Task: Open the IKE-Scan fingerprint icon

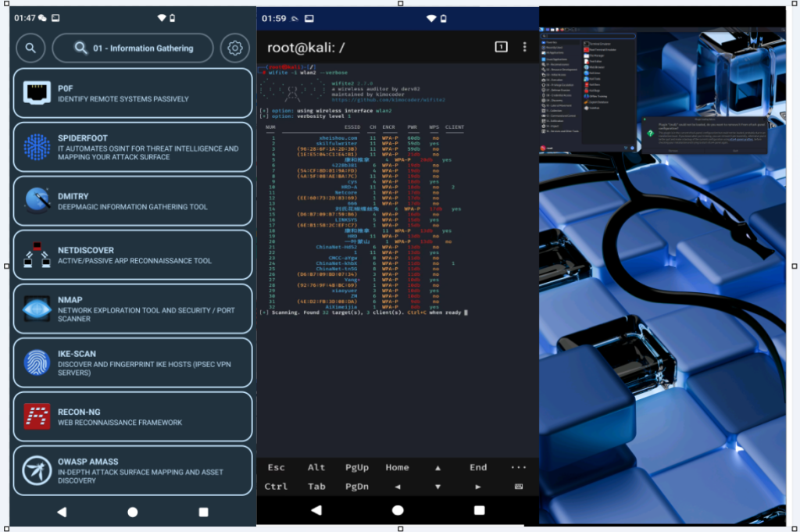Action: pos(37,362)
